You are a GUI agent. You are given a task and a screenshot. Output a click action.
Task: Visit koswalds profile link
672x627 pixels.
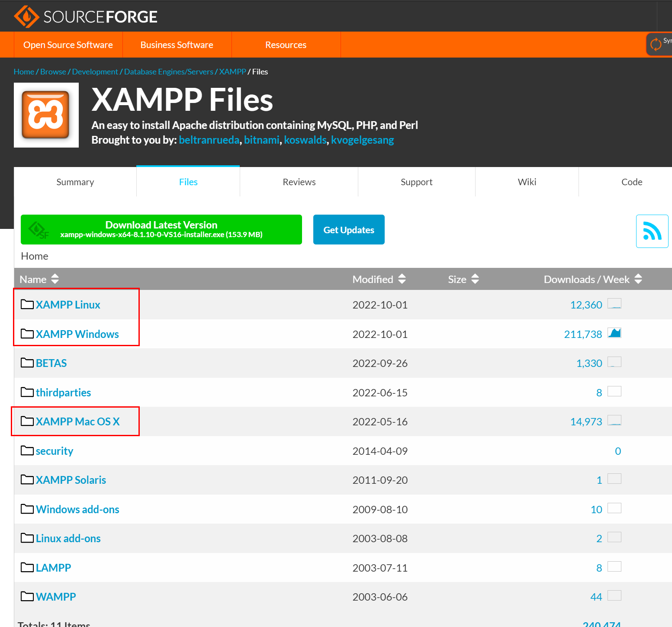point(305,140)
